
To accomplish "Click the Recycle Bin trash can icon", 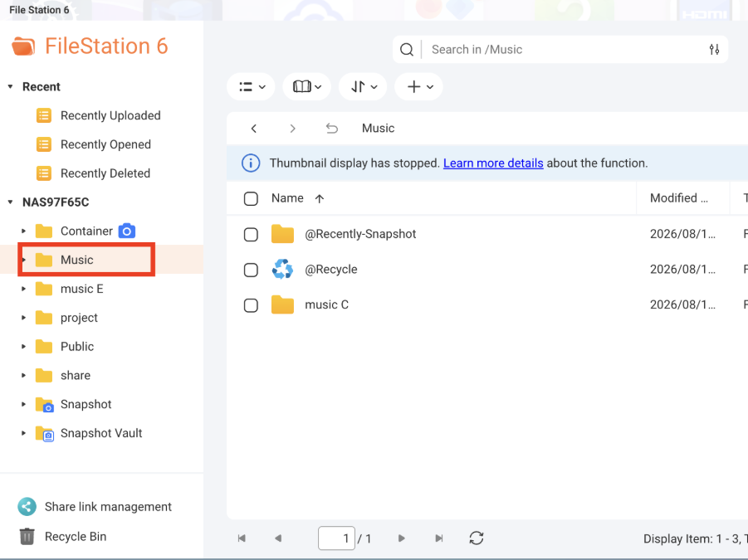I will 27,537.
